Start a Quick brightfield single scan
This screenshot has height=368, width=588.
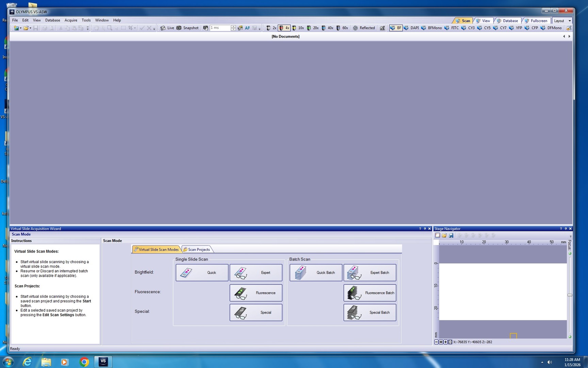click(202, 273)
